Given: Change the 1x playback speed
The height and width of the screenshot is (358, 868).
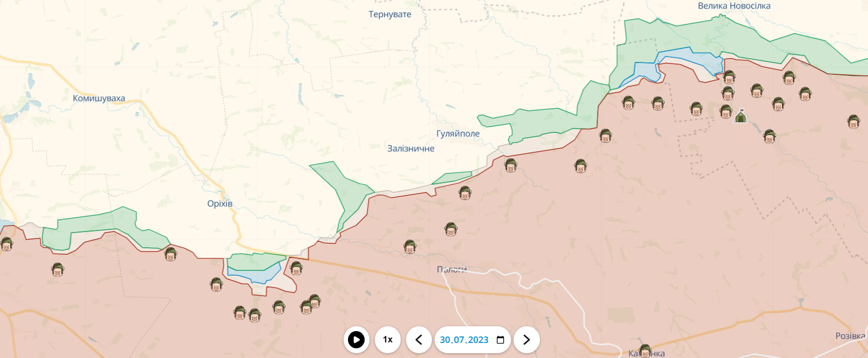Looking at the screenshot, I should pyautogui.click(x=388, y=340).
